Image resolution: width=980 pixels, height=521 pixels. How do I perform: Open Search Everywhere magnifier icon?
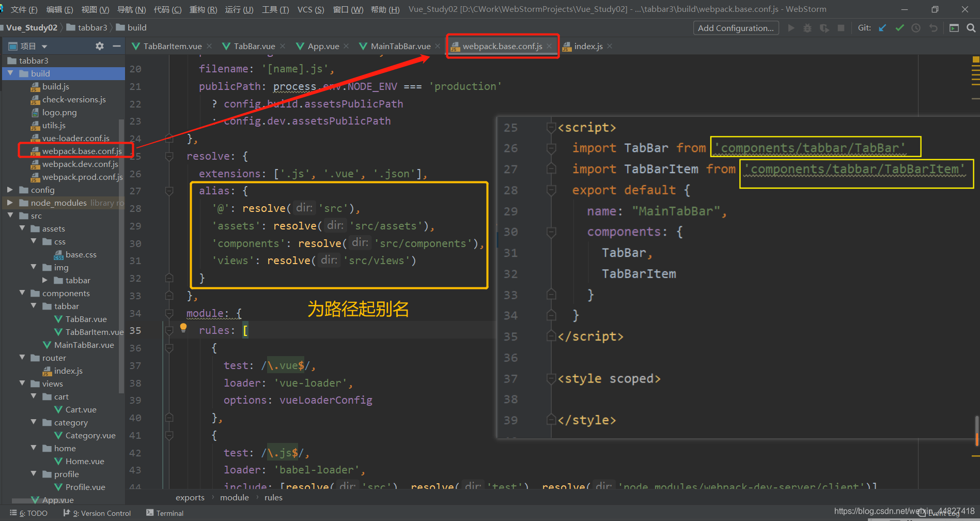[x=971, y=28]
